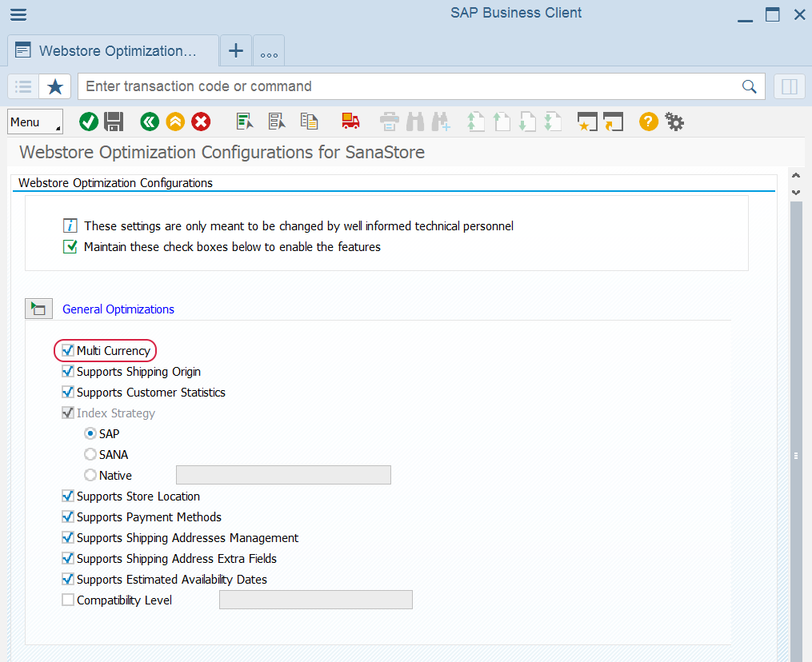Screen dimensions: 812x662
Task: Click the First Page icon
Action: coord(475,122)
